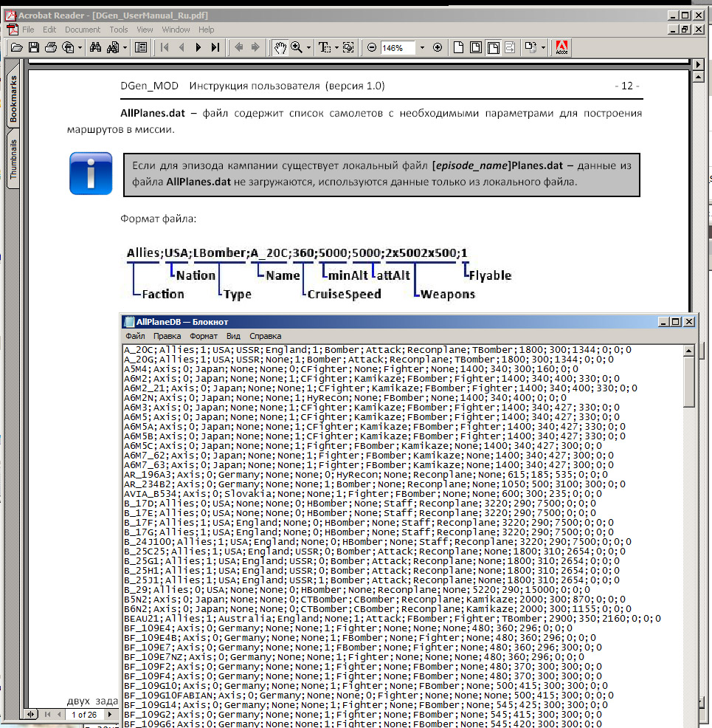The height and width of the screenshot is (728, 712).
Task: Click the Print icon in toolbar
Action: tap(51, 47)
